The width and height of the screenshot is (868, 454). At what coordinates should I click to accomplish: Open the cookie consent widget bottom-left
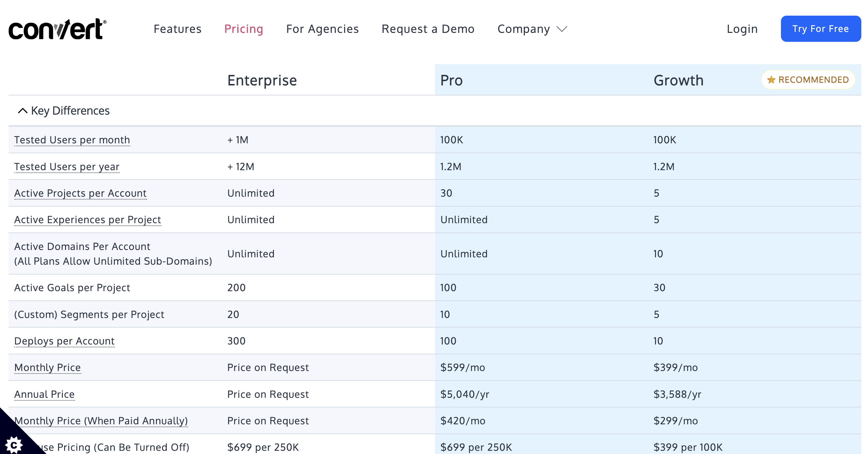(x=14, y=444)
